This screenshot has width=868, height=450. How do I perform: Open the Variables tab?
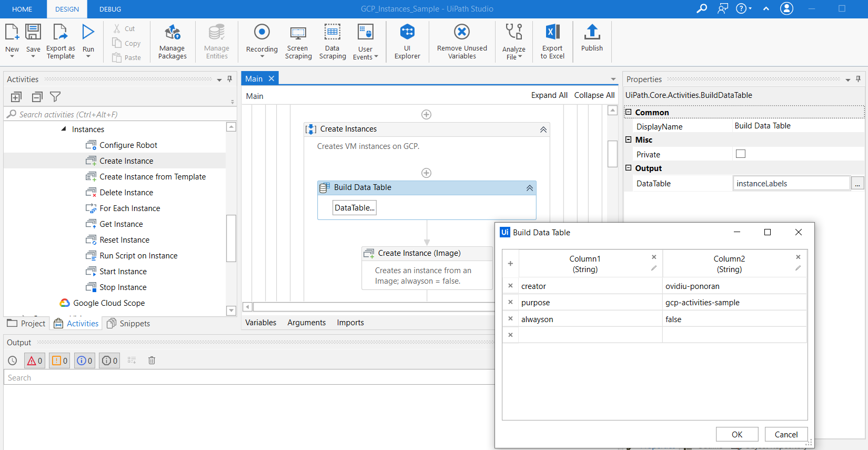[x=261, y=323]
